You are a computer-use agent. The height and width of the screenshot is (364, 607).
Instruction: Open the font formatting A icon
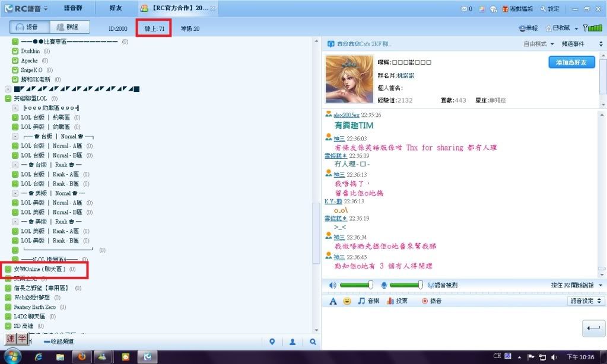pos(333,301)
